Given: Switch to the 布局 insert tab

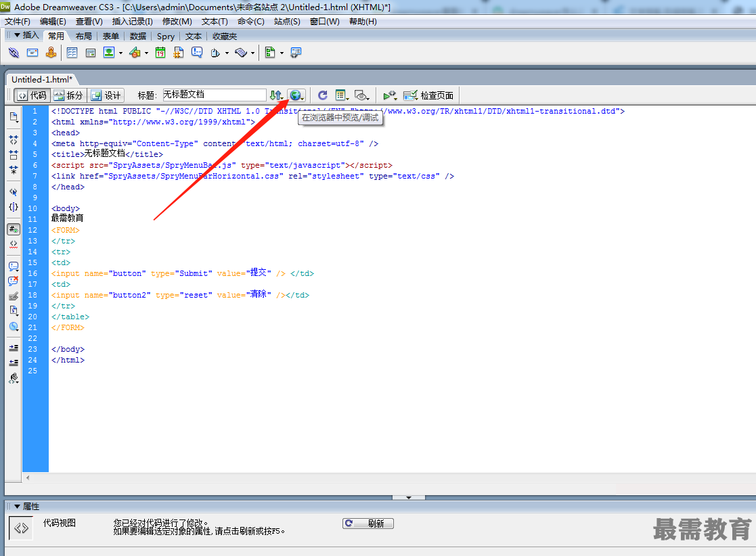Looking at the screenshot, I should 83,36.
